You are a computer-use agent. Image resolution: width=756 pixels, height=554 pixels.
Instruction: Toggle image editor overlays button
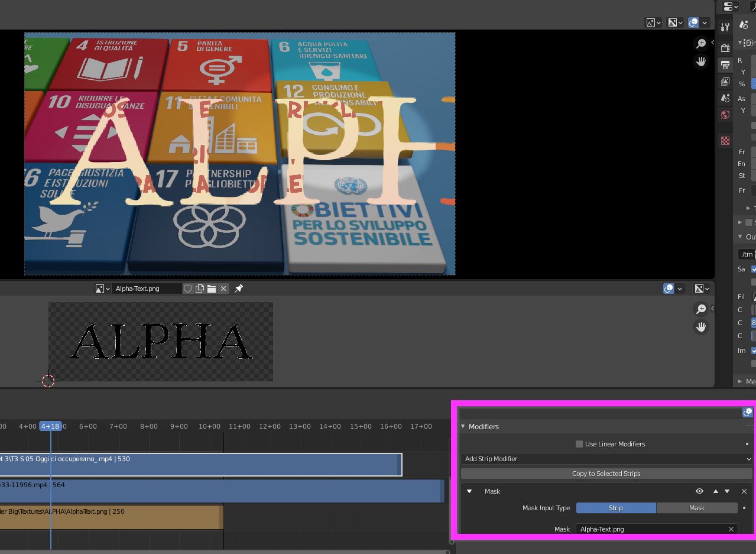point(669,289)
